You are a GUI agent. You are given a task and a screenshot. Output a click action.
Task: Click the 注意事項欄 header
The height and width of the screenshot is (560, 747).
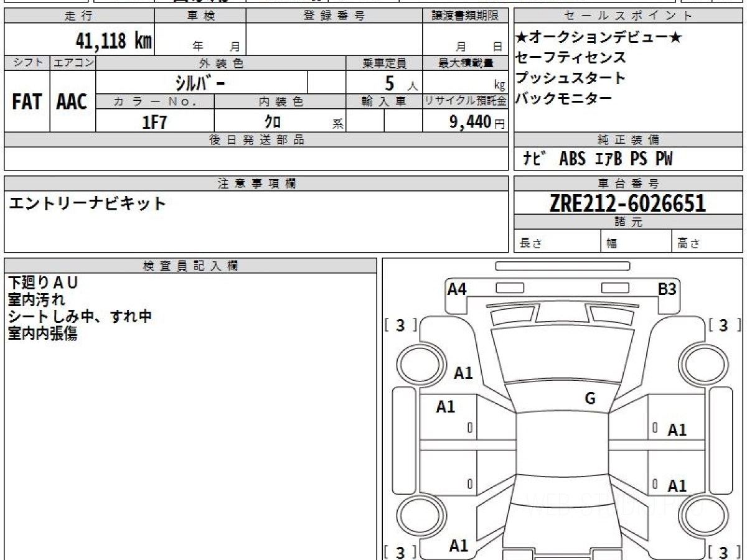click(x=256, y=183)
